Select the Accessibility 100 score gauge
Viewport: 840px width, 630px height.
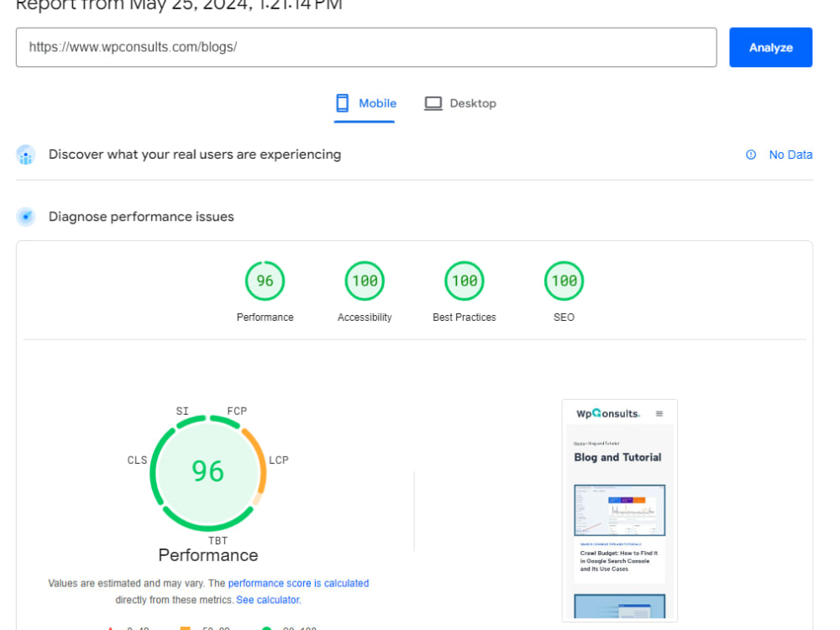365,281
